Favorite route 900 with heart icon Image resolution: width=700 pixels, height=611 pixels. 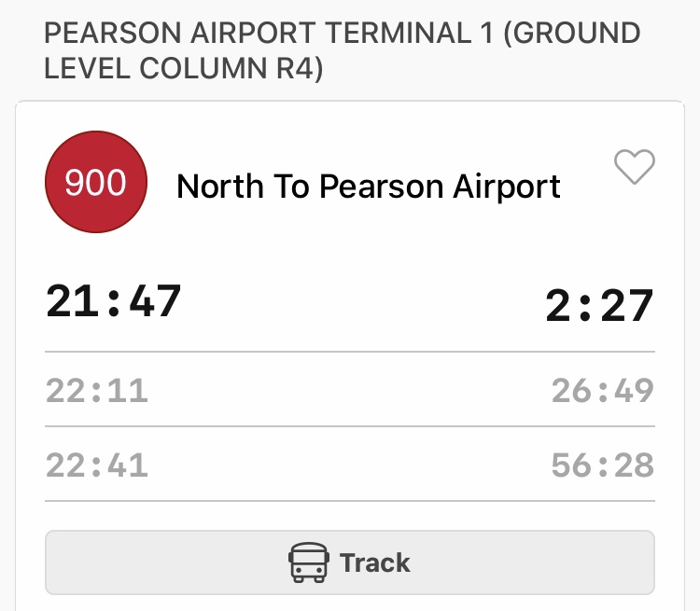point(635,167)
